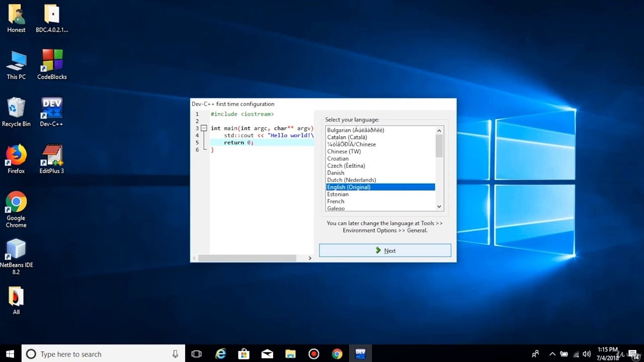Open the Windows Start menu
644x362 pixels.
click(x=10, y=354)
